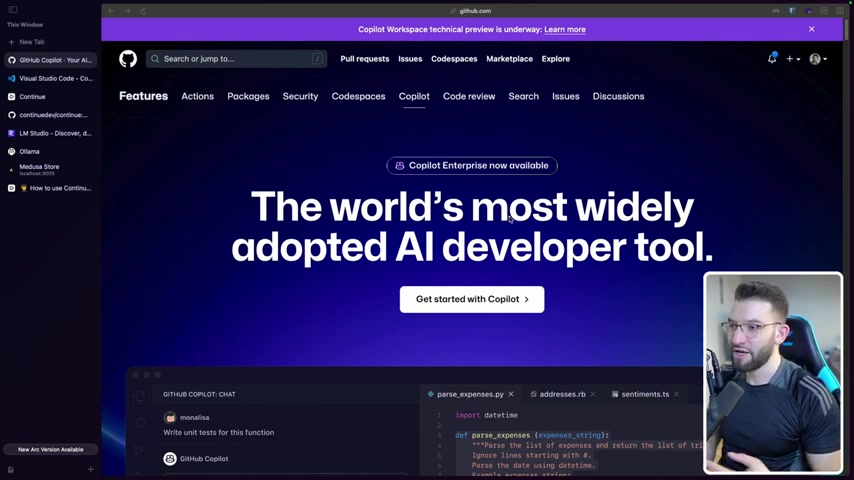Switch to the Security features tab
The width and height of the screenshot is (854, 480).
coord(300,96)
